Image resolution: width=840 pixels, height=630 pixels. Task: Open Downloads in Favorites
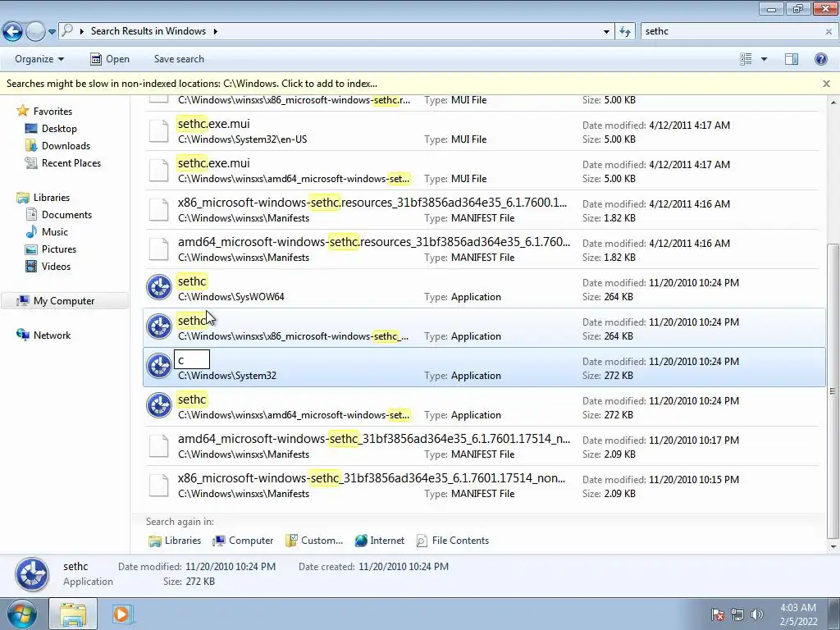pos(66,146)
